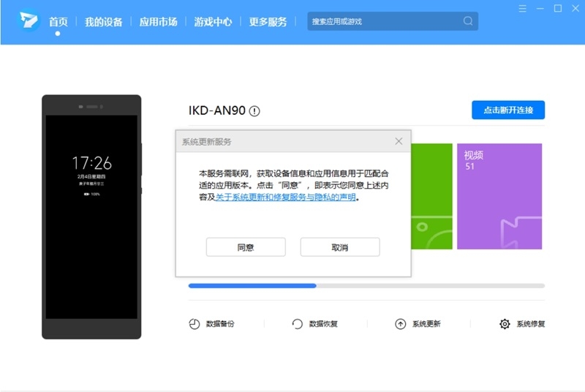This screenshot has height=392, width=585.
Task: Select the 数据恢复 label
Action: pos(323,324)
